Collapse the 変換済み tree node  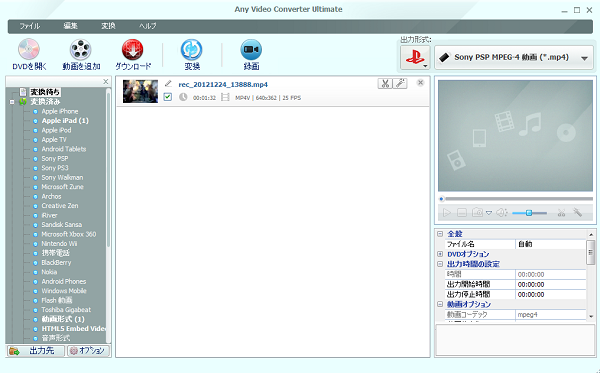tap(12, 102)
